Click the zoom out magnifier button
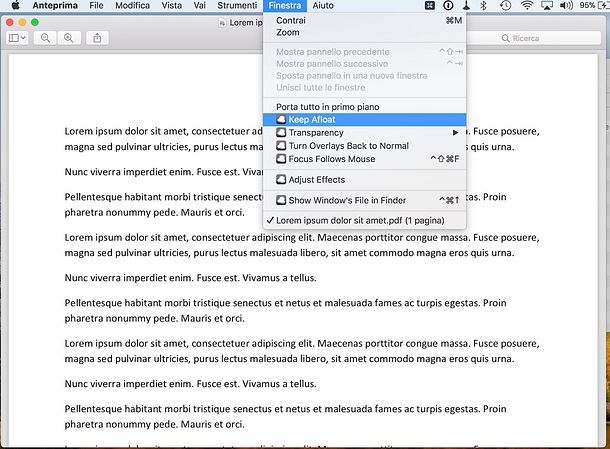The width and height of the screenshot is (610, 449). 45,38
